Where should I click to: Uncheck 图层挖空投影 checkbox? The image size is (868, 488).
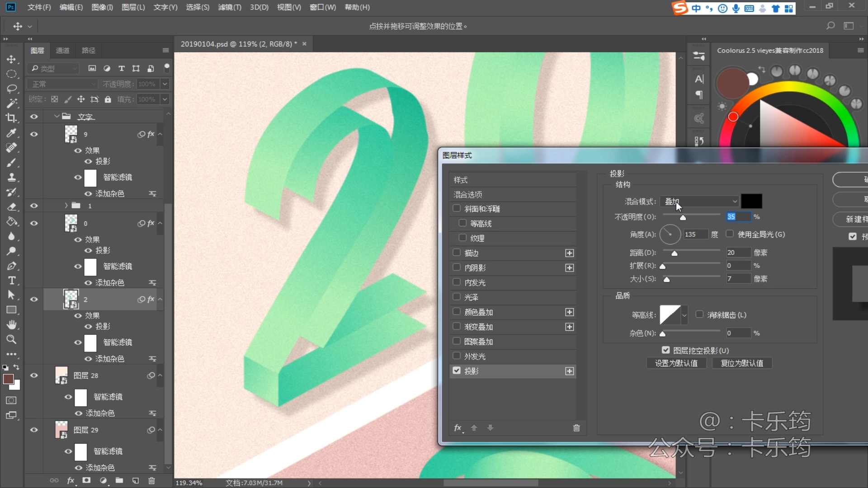[x=665, y=350]
